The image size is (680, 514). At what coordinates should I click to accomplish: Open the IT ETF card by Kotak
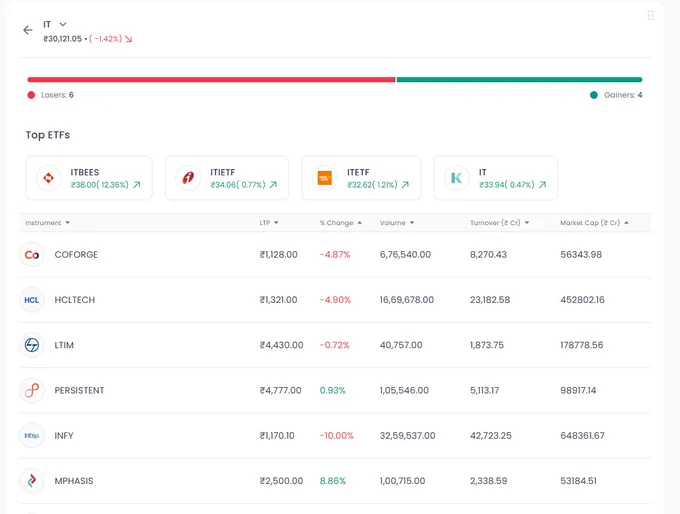(496, 178)
